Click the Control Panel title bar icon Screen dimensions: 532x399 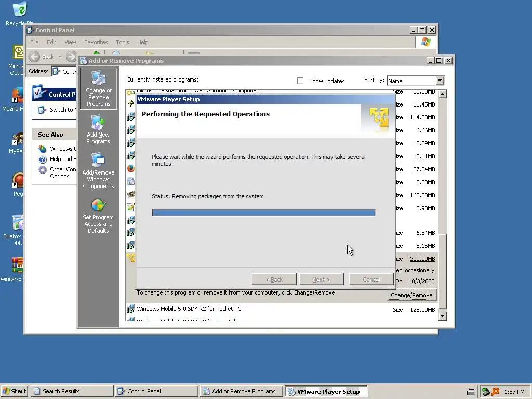click(x=30, y=30)
